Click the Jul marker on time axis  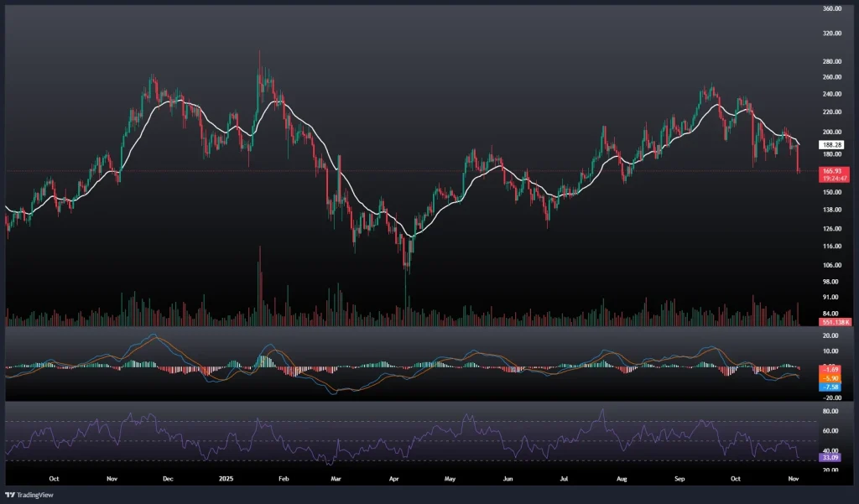pos(565,479)
